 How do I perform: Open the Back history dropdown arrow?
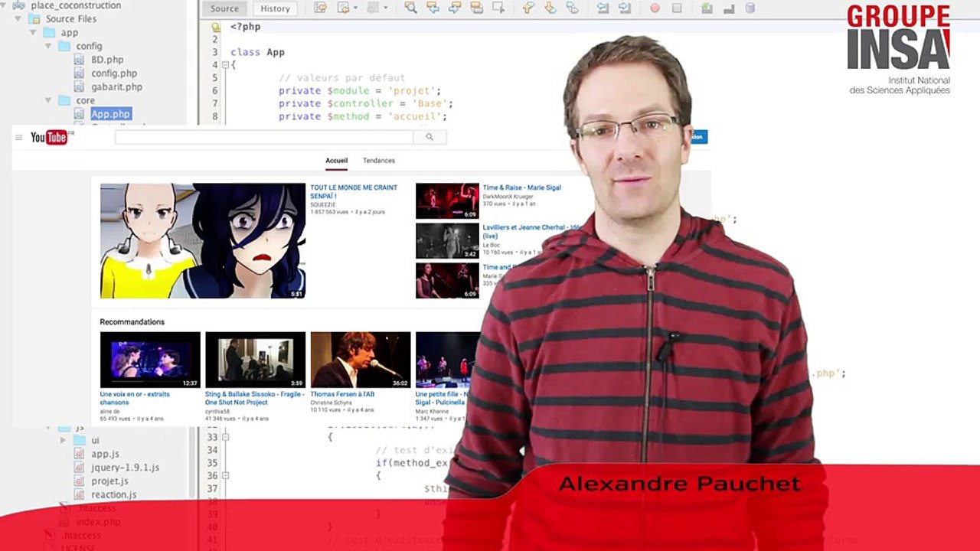pyautogui.click(x=356, y=8)
